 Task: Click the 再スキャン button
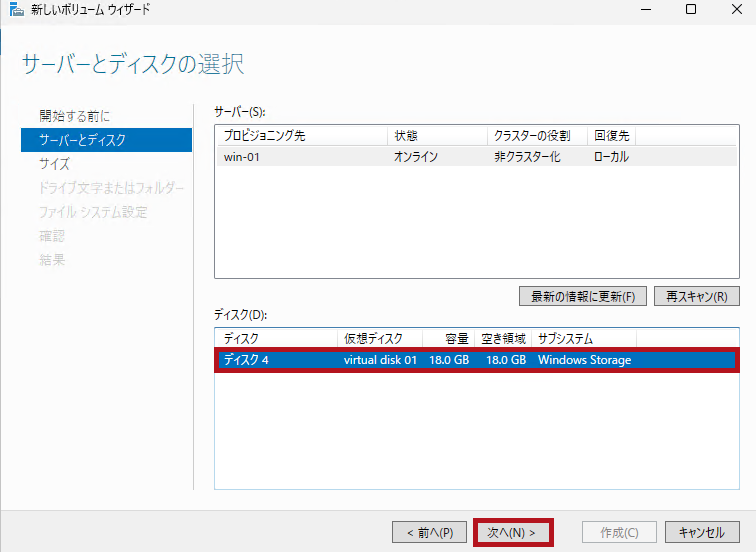click(x=697, y=296)
